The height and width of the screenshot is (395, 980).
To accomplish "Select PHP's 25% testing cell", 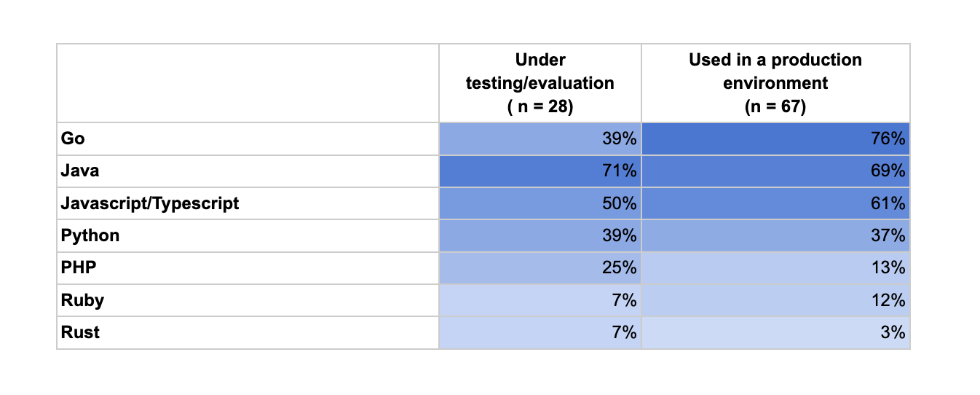I will coord(540,267).
